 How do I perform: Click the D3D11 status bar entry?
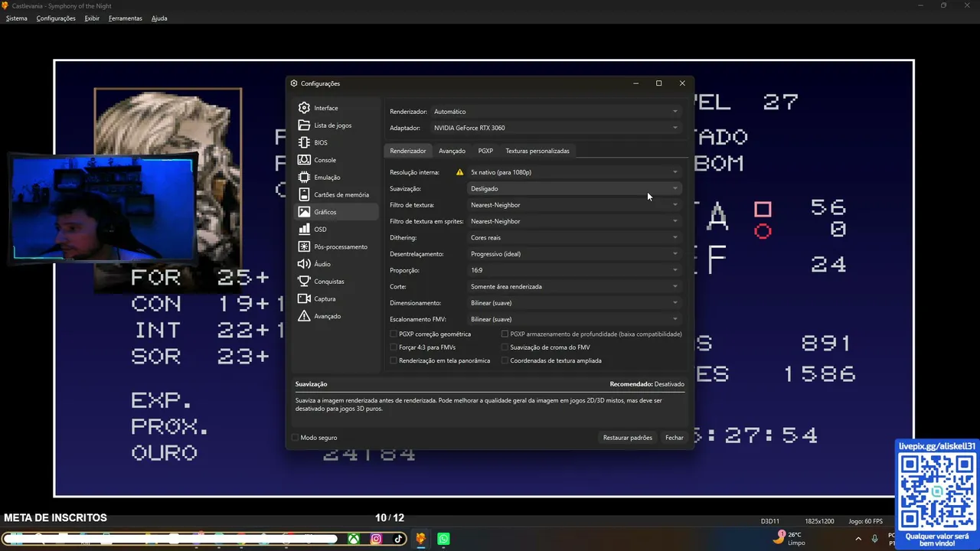[x=769, y=521]
